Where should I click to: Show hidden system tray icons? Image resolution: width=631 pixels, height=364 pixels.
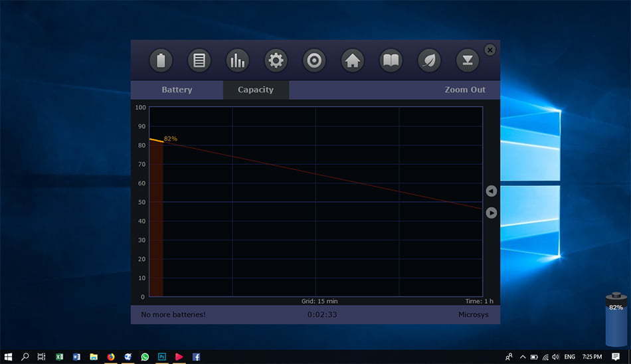point(523,357)
